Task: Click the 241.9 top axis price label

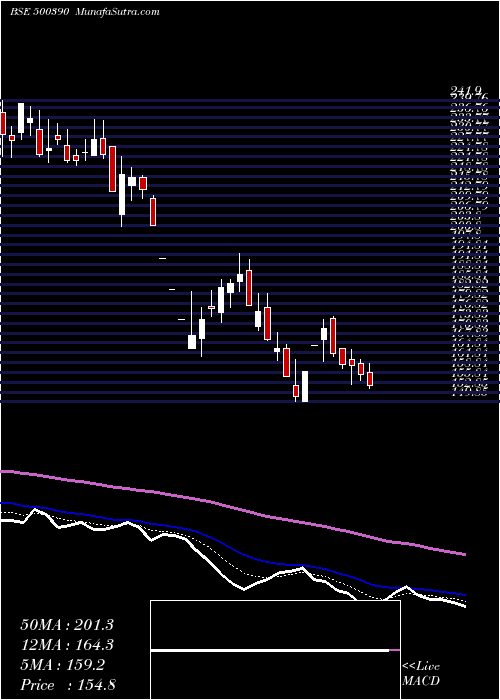Action: (466, 92)
